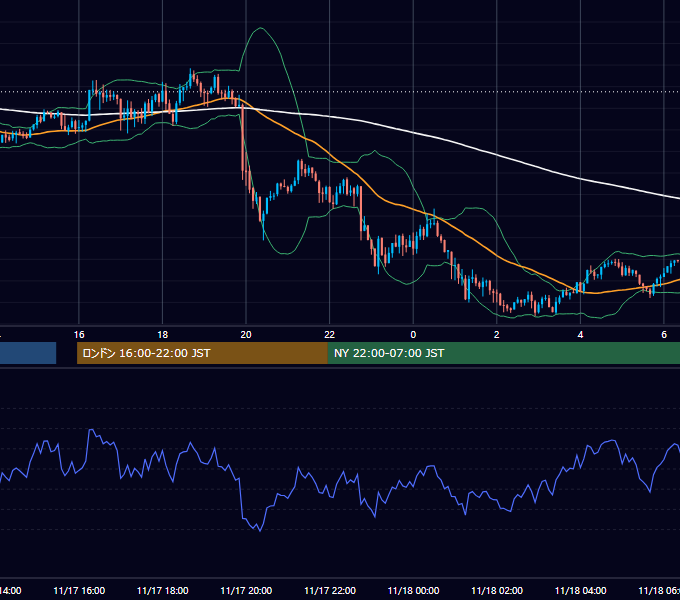Click the 20 hour label on chart axis
This screenshot has width=680, height=600.
click(x=246, y=335)
